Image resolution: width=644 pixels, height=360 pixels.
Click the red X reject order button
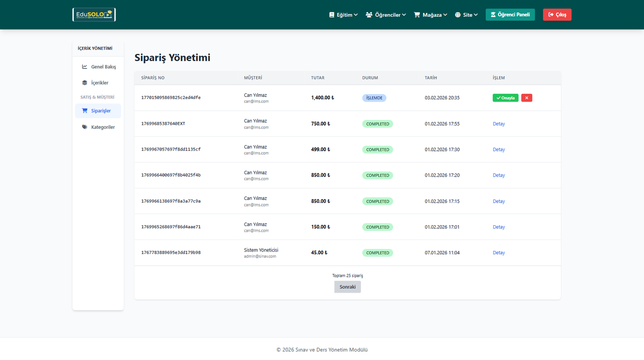[x=526, y=98]
